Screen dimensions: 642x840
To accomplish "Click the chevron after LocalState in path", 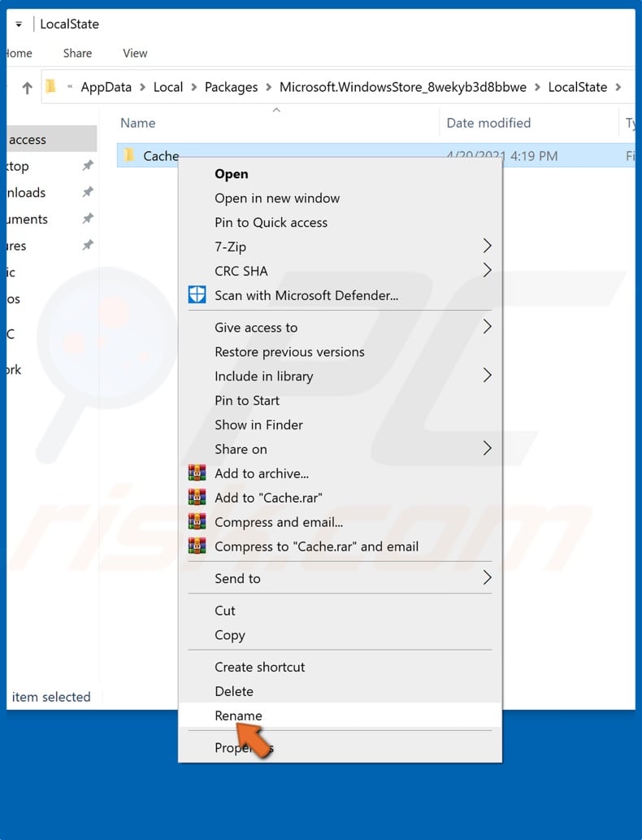I will [x=618, y=87].
